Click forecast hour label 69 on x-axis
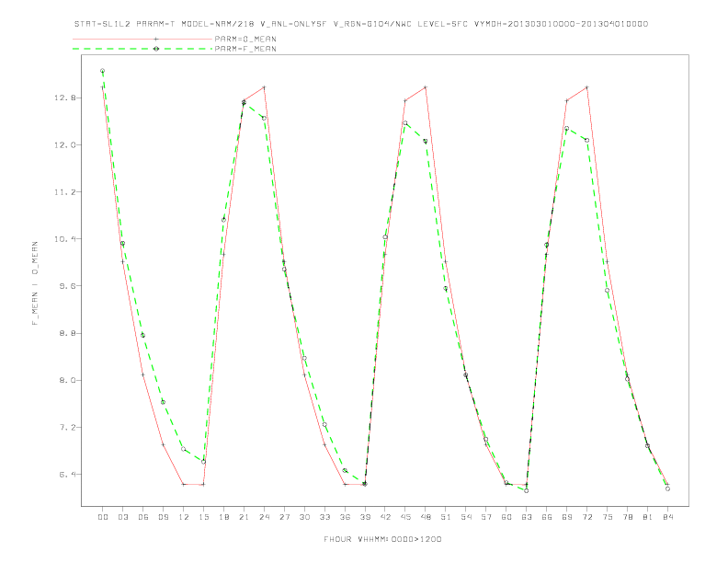The height and width of the screenshot is (563, 728). coord(567,517)
